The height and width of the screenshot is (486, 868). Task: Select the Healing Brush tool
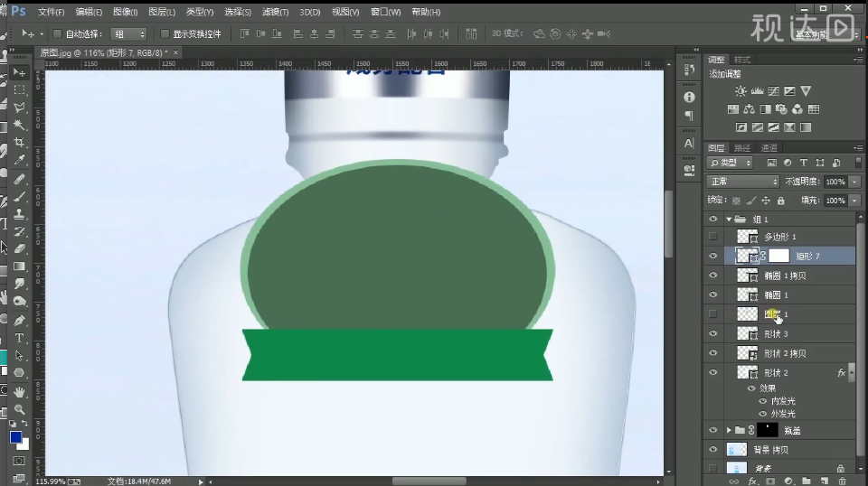[x=19, y=179]
